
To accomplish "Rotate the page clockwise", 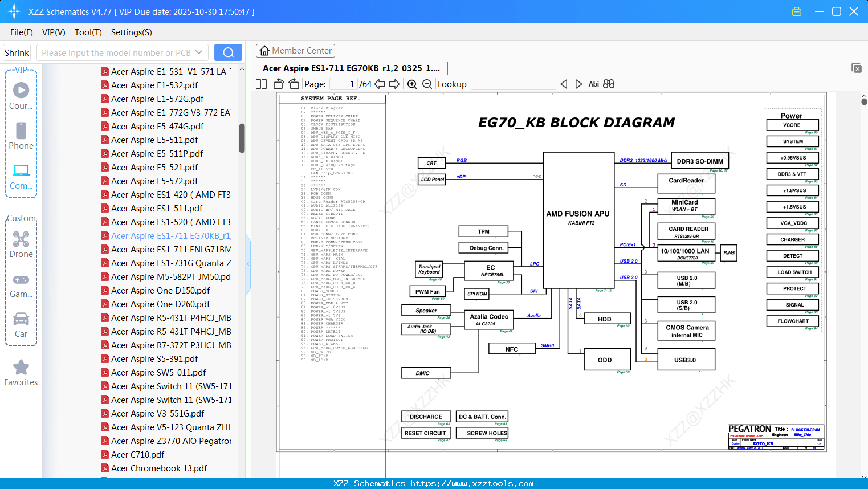I will (x=294, y=84).
